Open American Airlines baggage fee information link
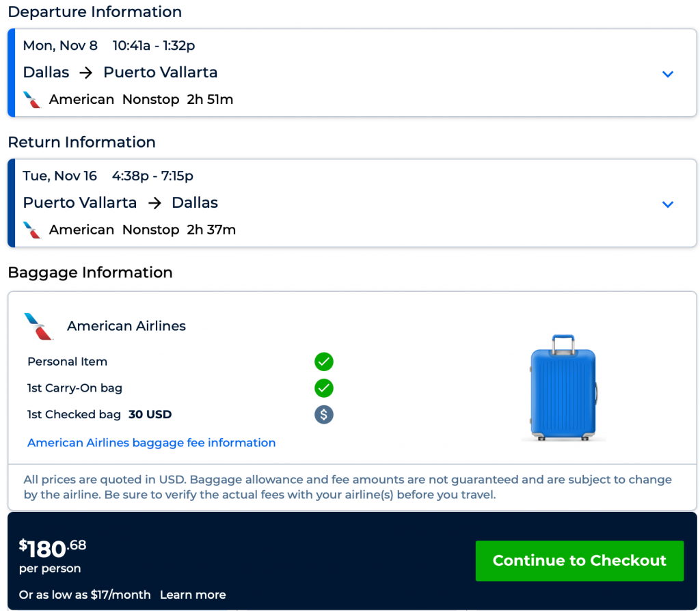 click(x=151, y=443)
